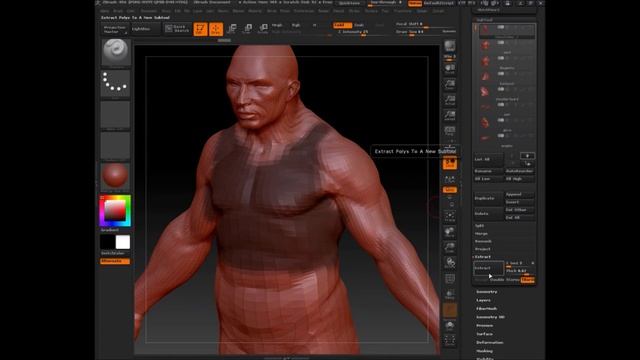Screen dimensions: 640x360
Task: Expand the Geometry palette section
Action: pos(487,292)
